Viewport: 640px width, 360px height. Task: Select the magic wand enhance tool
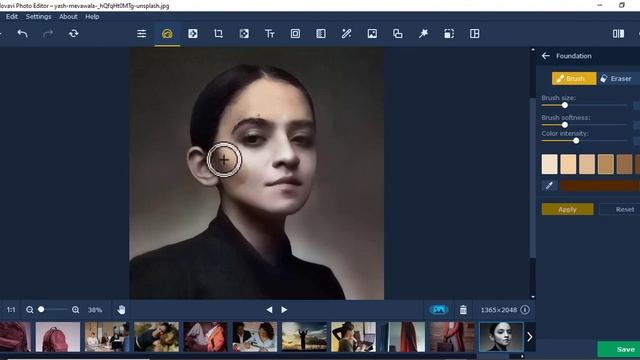click(x=346, y=33)
